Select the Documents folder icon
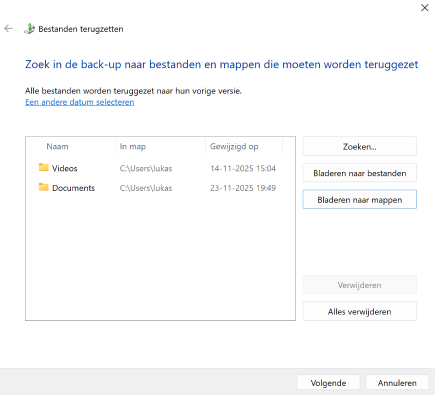 43,187
